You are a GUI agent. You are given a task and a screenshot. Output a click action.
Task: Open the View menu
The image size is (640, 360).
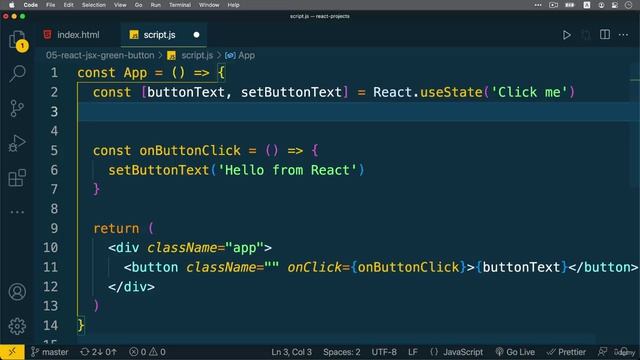(120, 5)
